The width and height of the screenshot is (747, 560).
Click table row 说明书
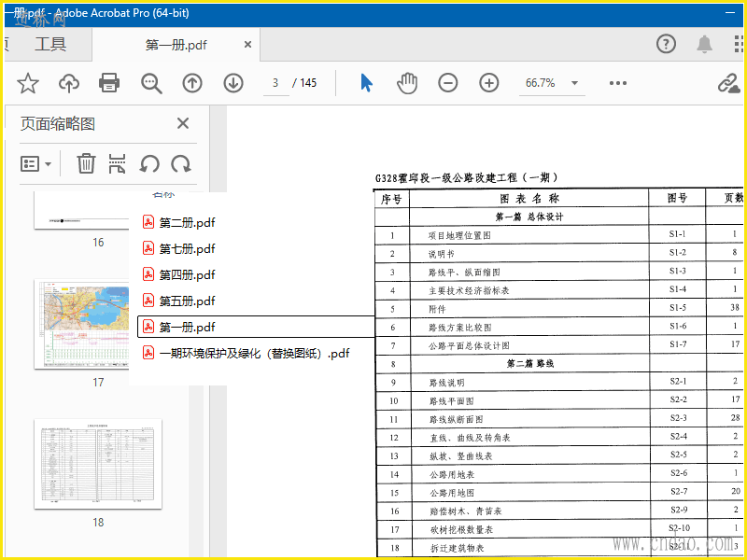coord(441,254)
